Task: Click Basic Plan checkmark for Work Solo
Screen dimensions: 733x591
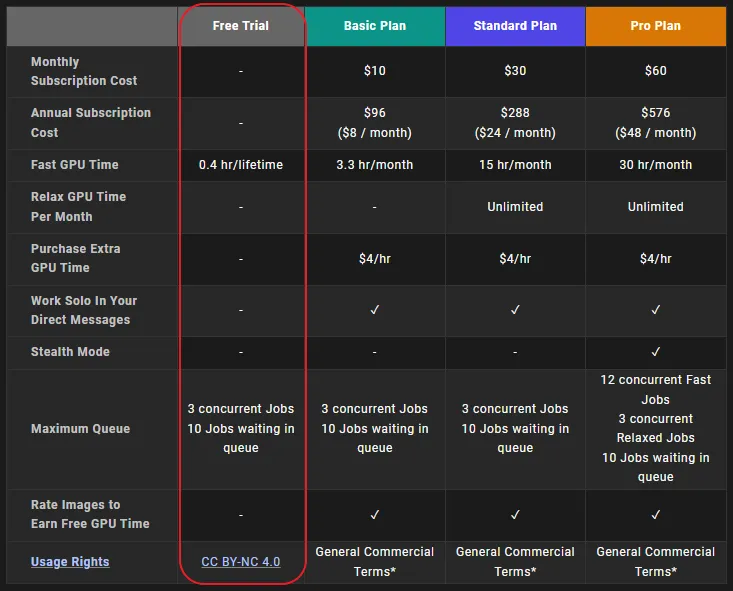Action: click(x=375, y=310)
